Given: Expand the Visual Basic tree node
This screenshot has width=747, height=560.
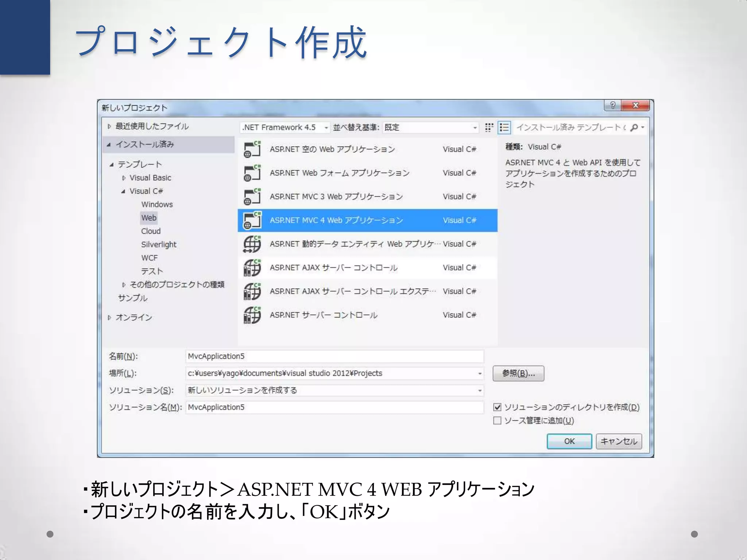Looking at the screenshot, I should (124, 178).
